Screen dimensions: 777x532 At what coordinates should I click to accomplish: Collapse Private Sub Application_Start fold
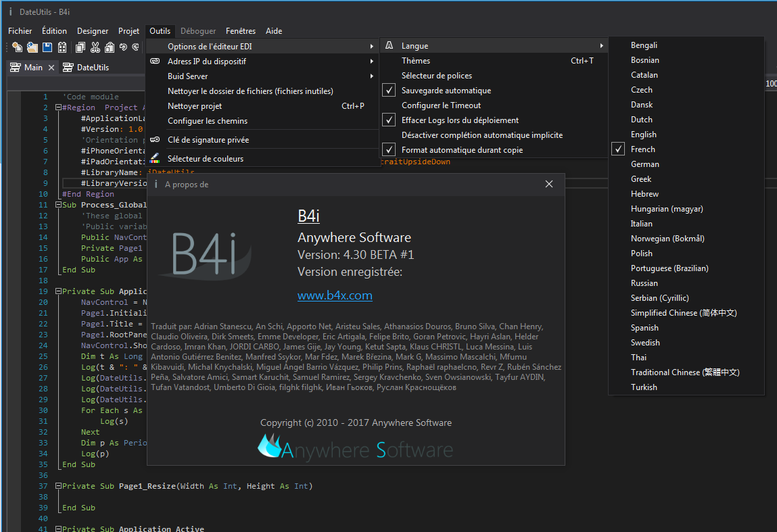[x=58, y=291]
